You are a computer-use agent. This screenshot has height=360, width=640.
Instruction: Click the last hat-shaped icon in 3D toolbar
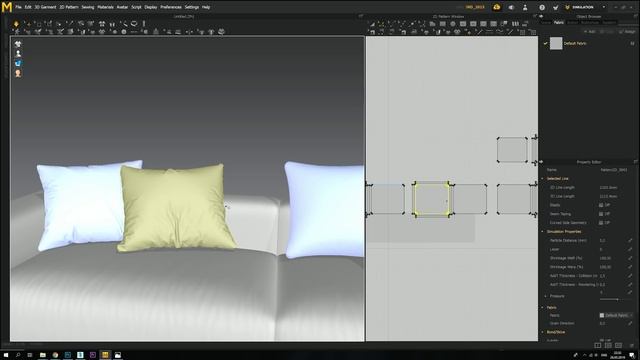pyautogui.click(x=222, y=31)
